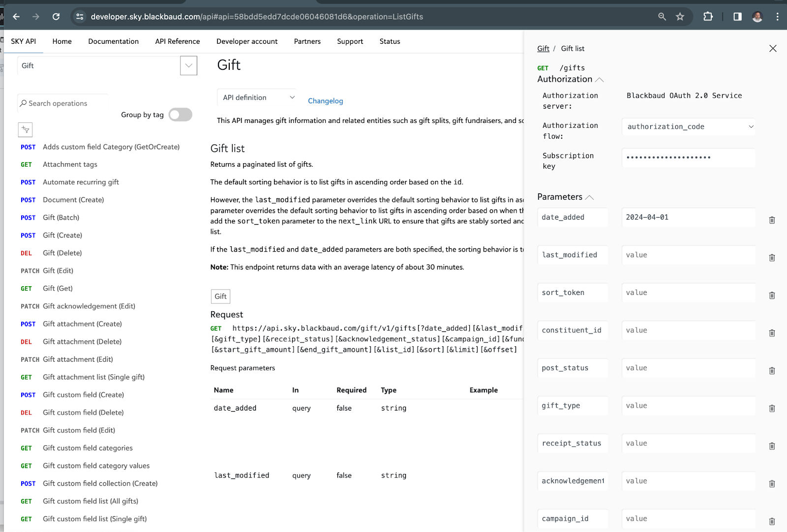Click the date_added value field
This screenshot has width=787, height=532.
(689, 217)
